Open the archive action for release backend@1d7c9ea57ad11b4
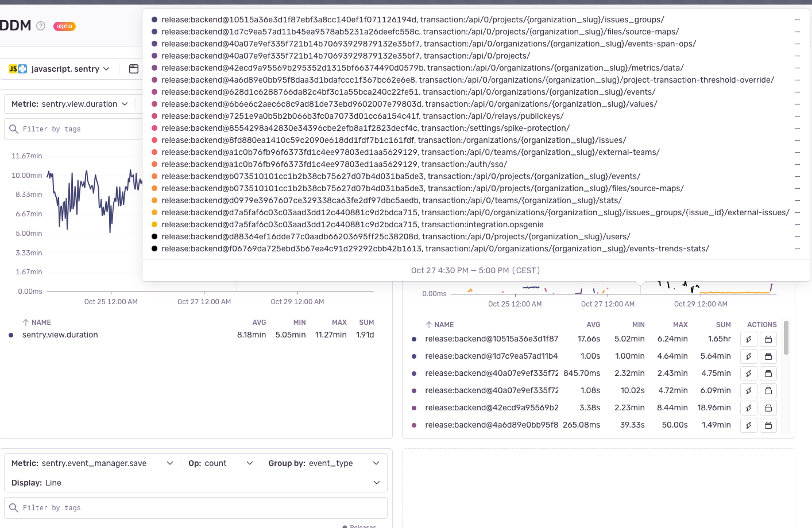Viewport: 812px width, 528px height. coord(768,356)
